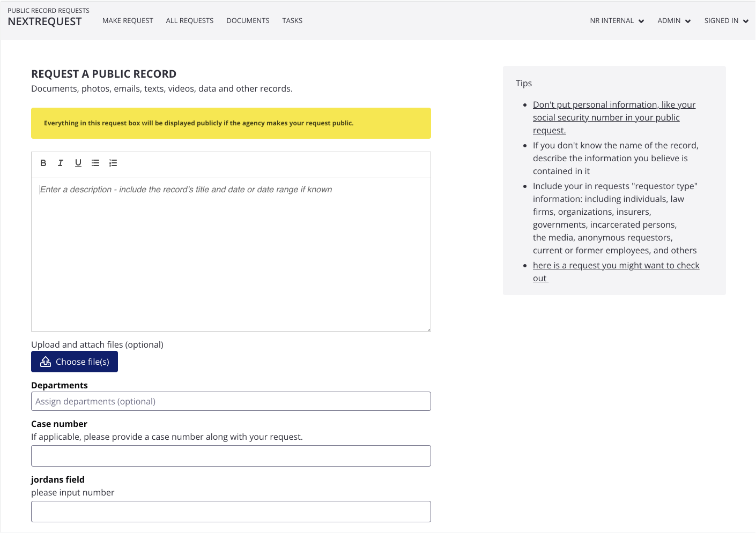Apply italic formatting
756x533 pixels.
(61, 163)
